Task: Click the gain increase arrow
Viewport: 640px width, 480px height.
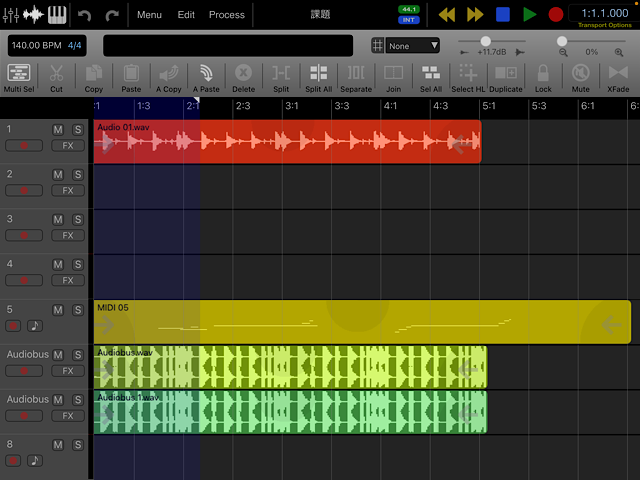Action: tap(520, 52)
